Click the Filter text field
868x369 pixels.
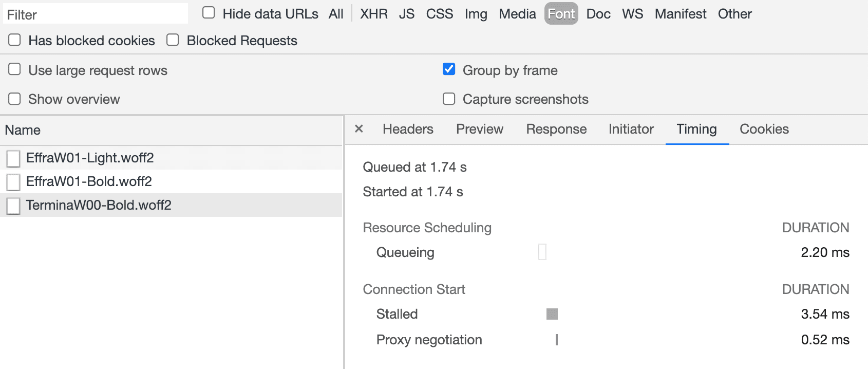pyautogui.click(x=95, y=14)
